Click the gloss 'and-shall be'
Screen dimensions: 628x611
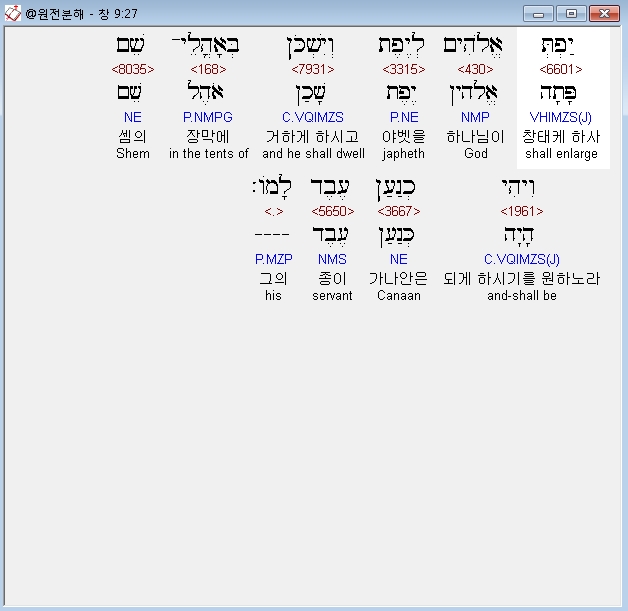[522, 295]
